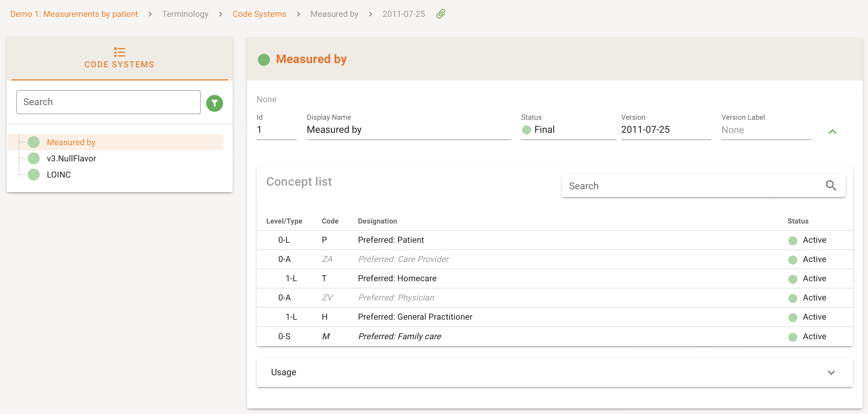Screen dimensions: 868x414
Task: Click the paperclip attachment icon in breadcrumb
Action: click(x=441, y=14)
